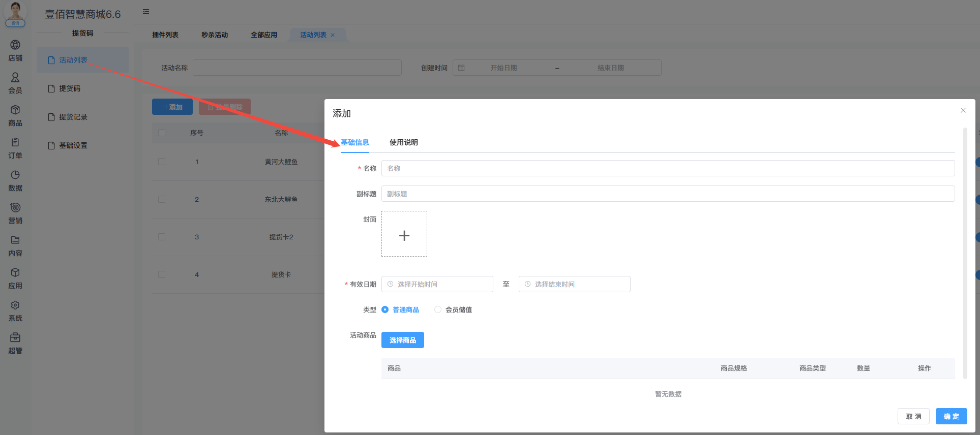The width and height of the screenshot is (980, 435).
Task: Click the 提货卡2 name cell
Action: coord(281,237)
